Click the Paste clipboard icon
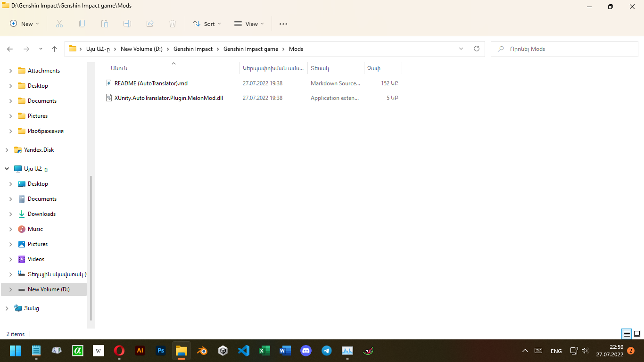644x362 pixels. click(105, 24)
